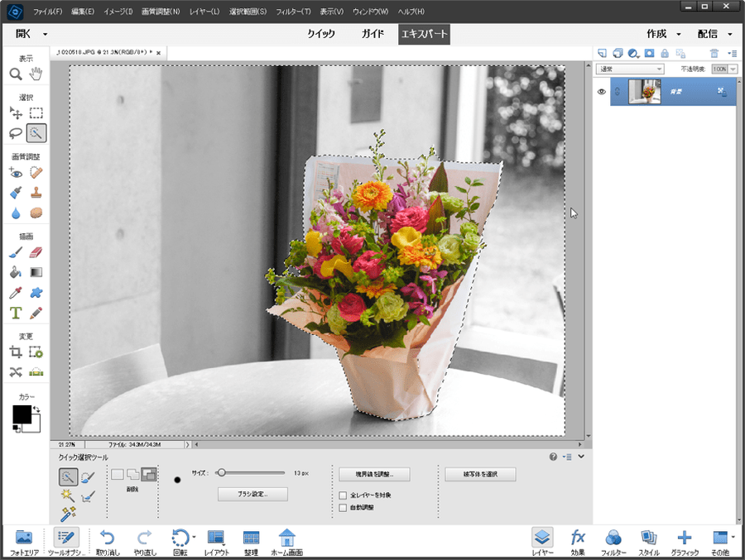This screenshot has height=560, width=745.
Task: Hide the 背景 layer with eye icon
Action: [602, 92]
